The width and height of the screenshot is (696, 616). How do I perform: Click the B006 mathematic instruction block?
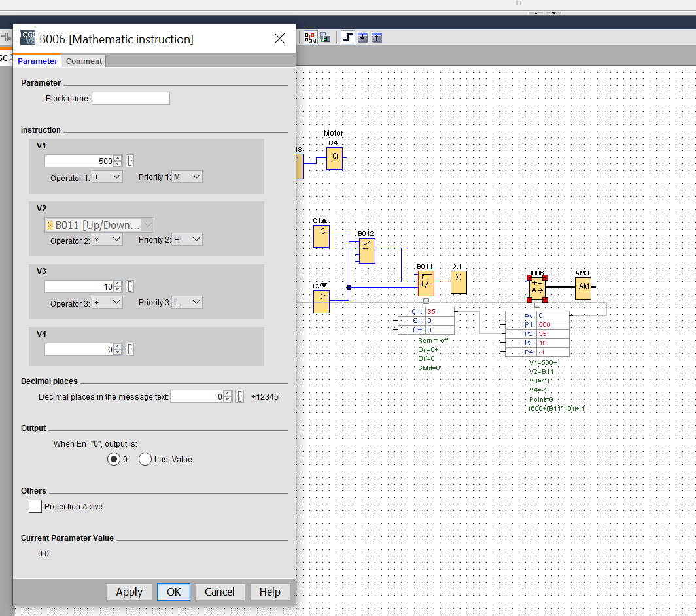(x=537, y=287)
